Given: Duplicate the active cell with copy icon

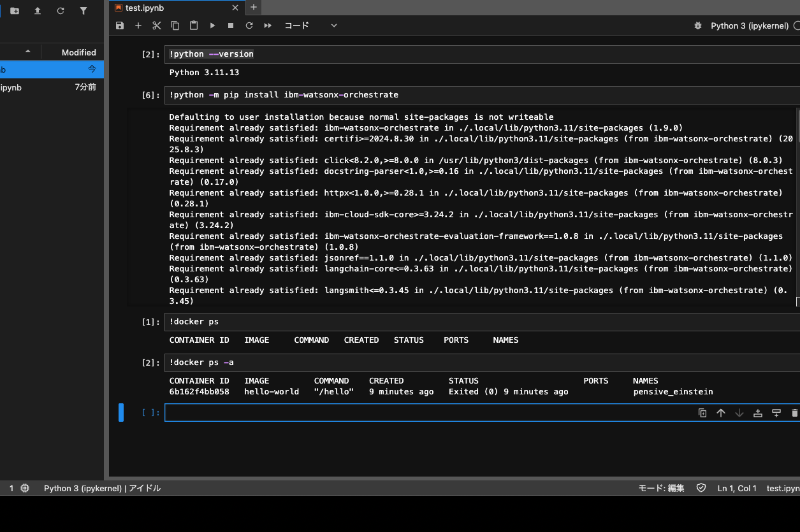Looking at the screenshot, I should [702, 413].
